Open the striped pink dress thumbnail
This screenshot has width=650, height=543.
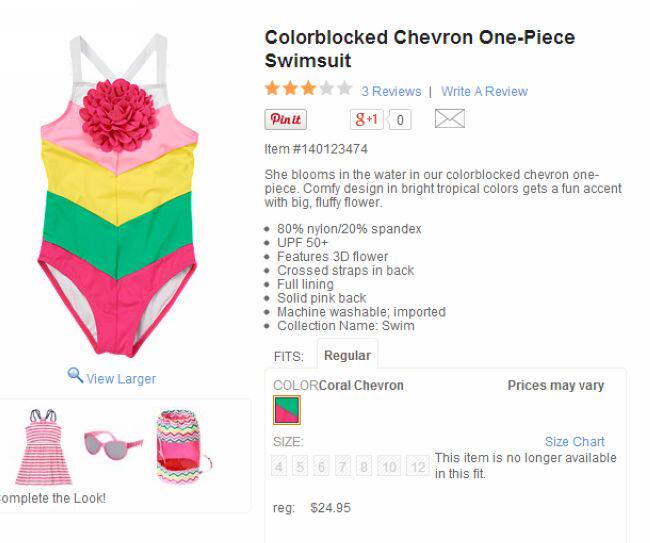tap(44, 446)
